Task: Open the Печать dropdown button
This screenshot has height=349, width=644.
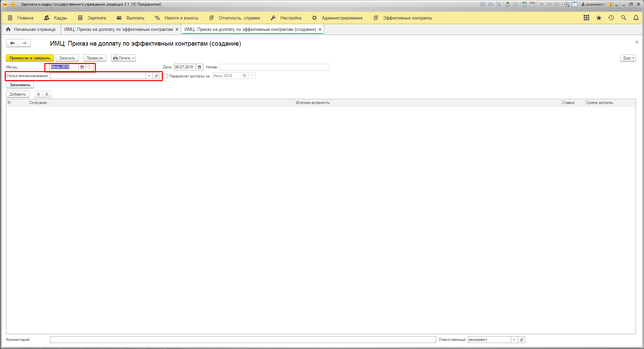Action: pos(123,58)
